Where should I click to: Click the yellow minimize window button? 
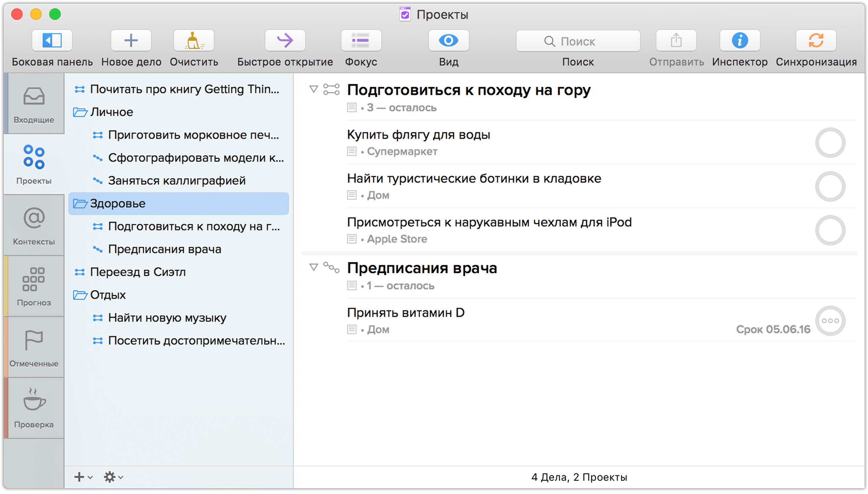click(x=35, y=14)
